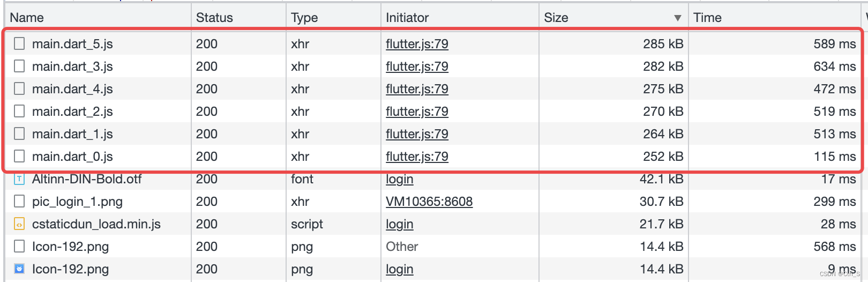This screenshot has width=868, height=282.
Task: Click the 30.7 kB size cell
Action: pyautogui.click(x=662, y=202)
